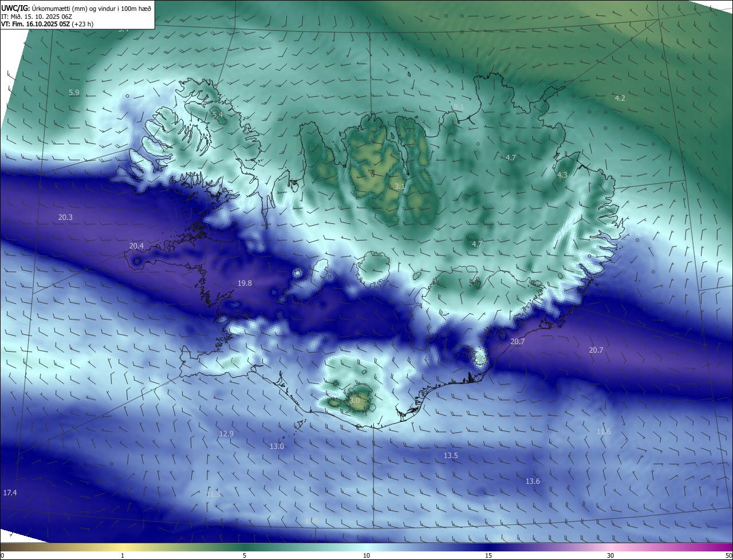Screen dimensions: 733x560
Task: Click the color scale tick labeled 50
Action: (728, 556)
